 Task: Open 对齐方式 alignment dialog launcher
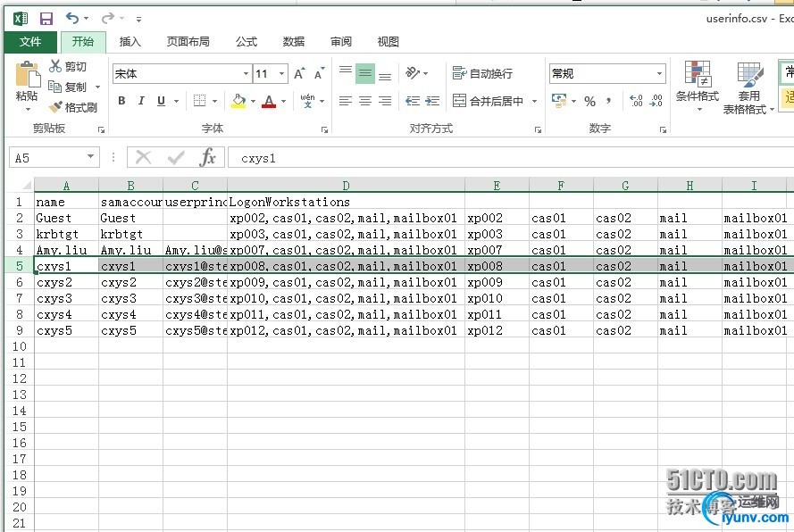click(x=538, y=130)
